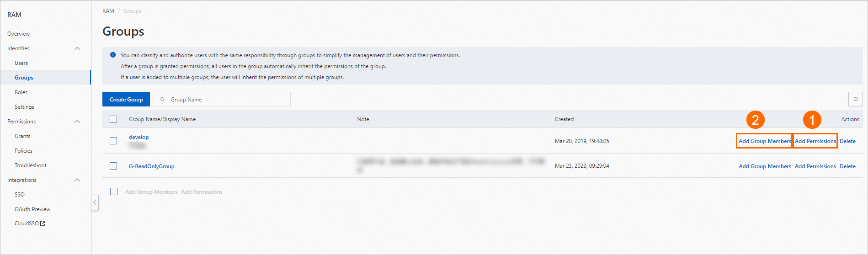This screenshot has width=868, height=255.
Task: Click the search magnifier icon
Action: [x=162, y=99]
